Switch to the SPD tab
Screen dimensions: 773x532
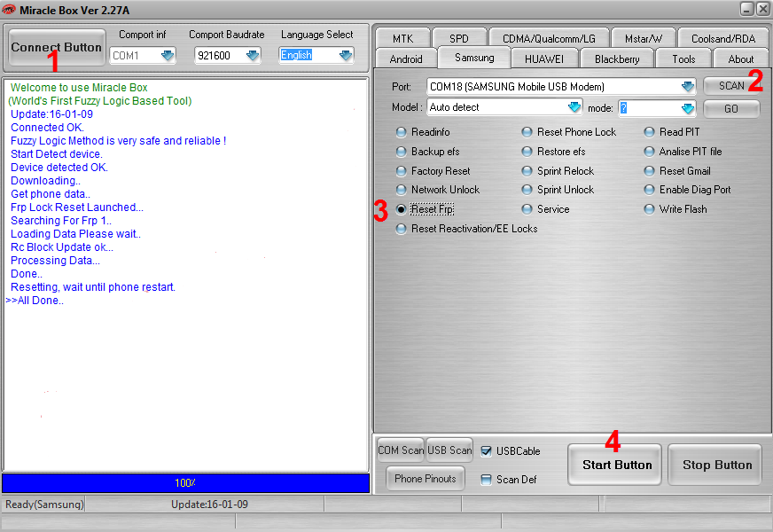[x=459, y=38]
